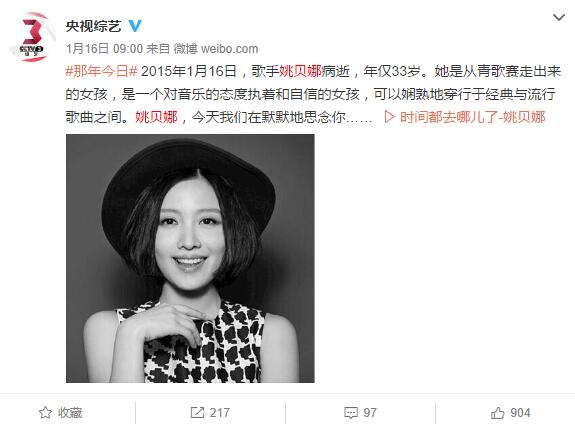Click second 姚贝娜 mention before 今天我们
This screenshot has width=575, height=426.
(157, 117)
